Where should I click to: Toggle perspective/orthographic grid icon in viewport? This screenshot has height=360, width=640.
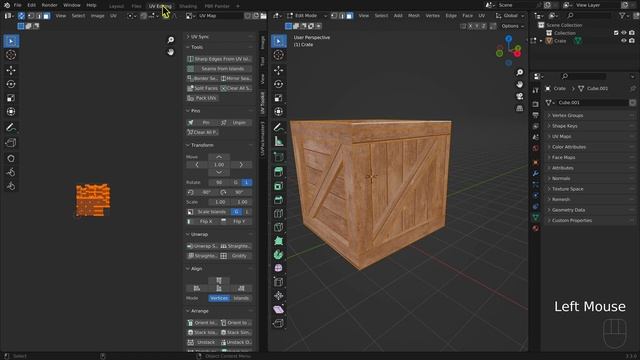tap(520, 109)
